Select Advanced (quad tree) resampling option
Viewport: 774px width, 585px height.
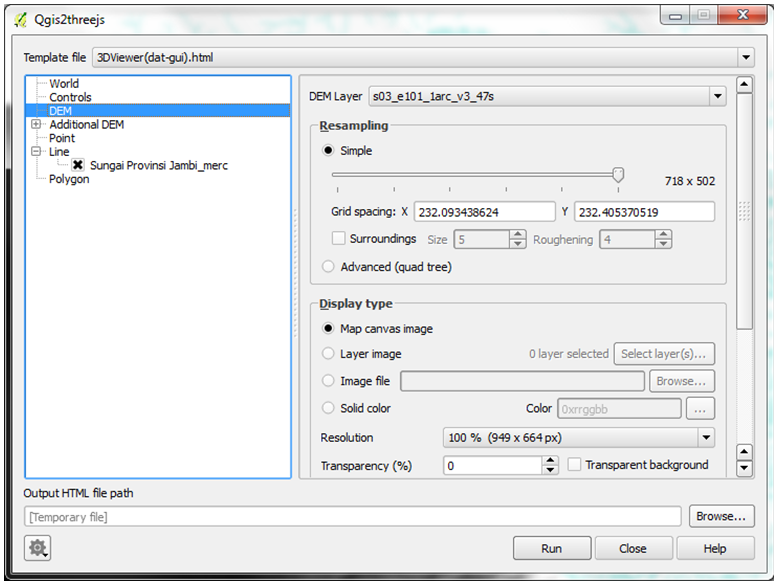pyautogui.click(x=328, y=267)
